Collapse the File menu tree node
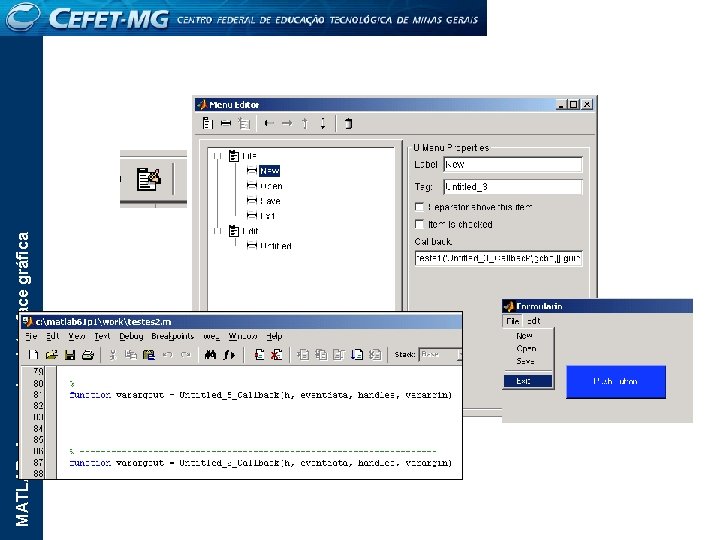The image size is (720, 540). (x=217, y=156)
